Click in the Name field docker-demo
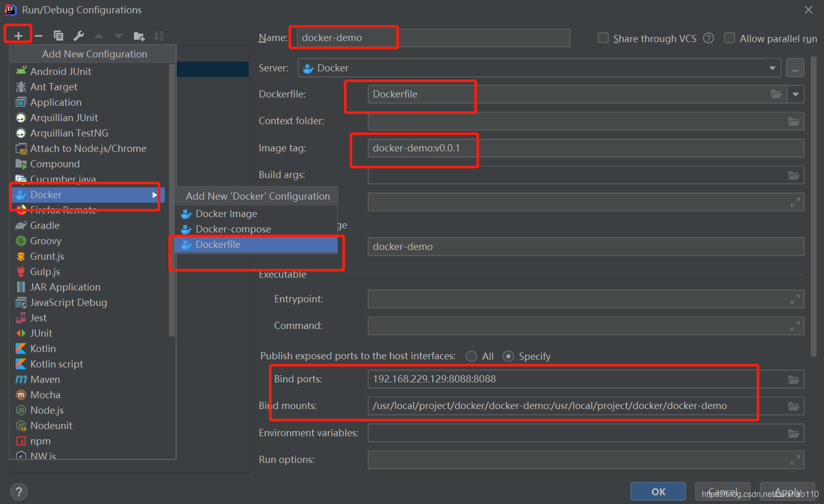This screenshot has width=824, height=504. click(x=433, y=38)
